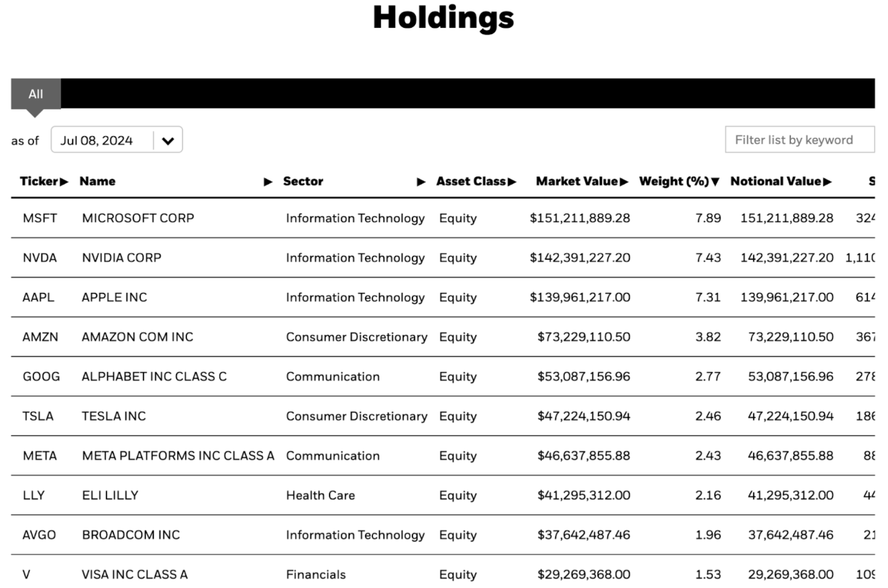
Task: Click Tesla weight 2.46
Action: click(708, 416)
